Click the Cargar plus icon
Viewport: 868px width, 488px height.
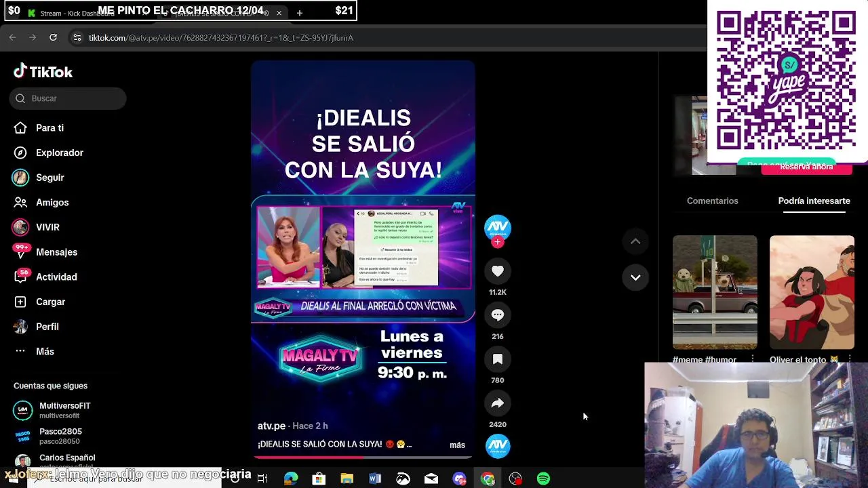pyautogui.click(x=20, y=302)
